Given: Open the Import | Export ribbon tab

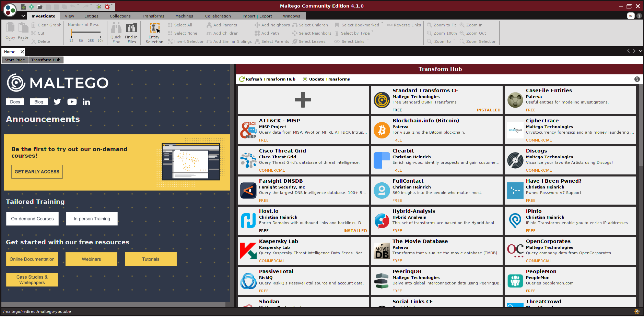Looking at the screenshot, I should (x=257, y=16).
